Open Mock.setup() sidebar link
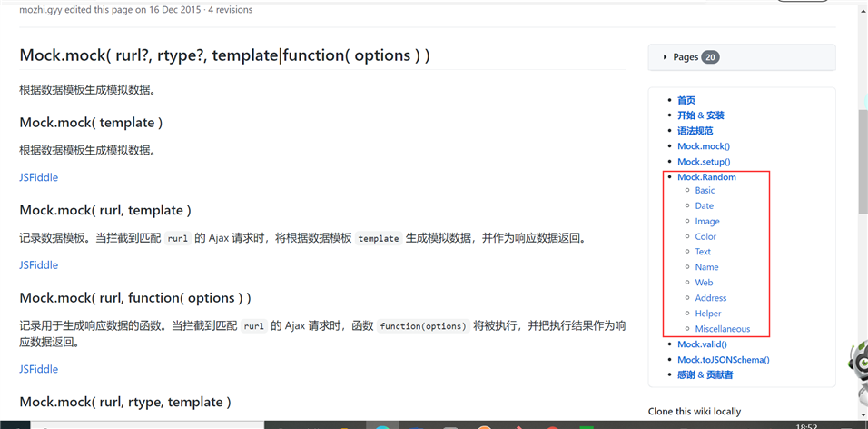Screen dimensions: 868x429 coord(704,162)
